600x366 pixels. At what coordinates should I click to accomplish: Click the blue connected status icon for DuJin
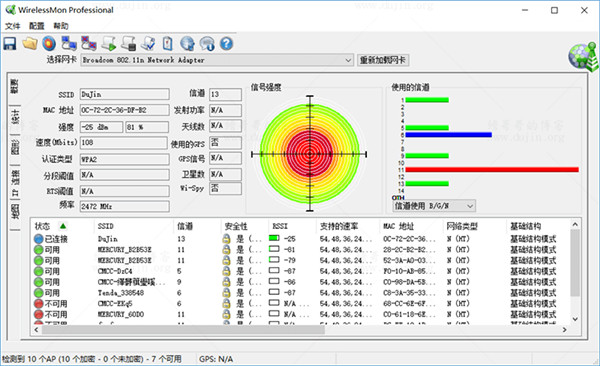point(38,239)
